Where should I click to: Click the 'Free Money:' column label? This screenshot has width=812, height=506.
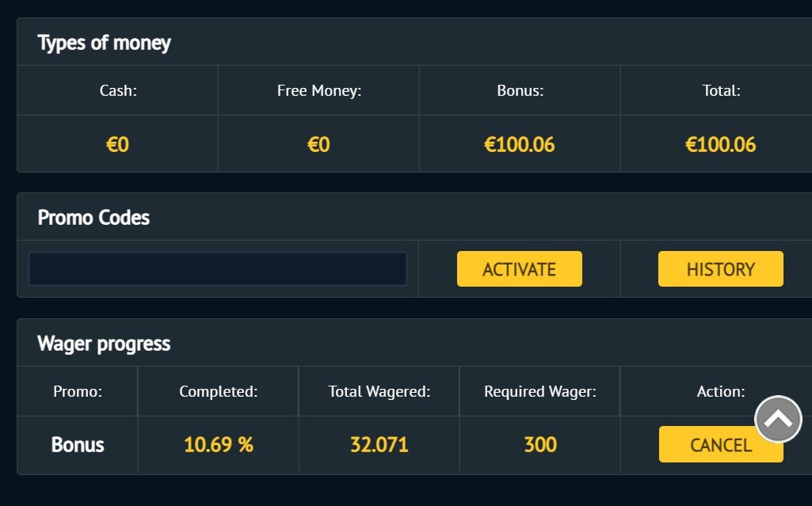point(318,91)
